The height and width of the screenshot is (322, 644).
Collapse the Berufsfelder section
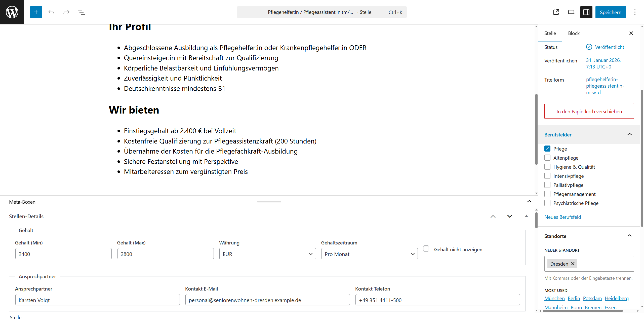pyautogui.click(x=630, y=134)
